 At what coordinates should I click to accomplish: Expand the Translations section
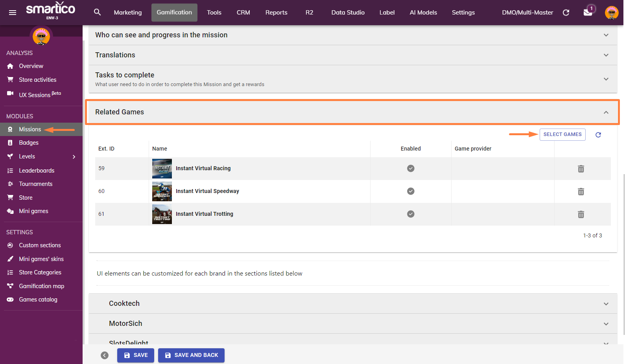tap(353, 55)
